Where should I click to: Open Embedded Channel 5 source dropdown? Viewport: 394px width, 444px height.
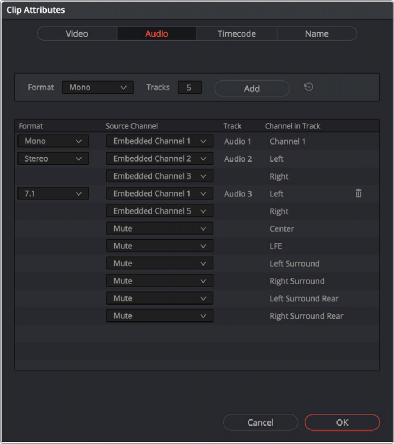160,211
